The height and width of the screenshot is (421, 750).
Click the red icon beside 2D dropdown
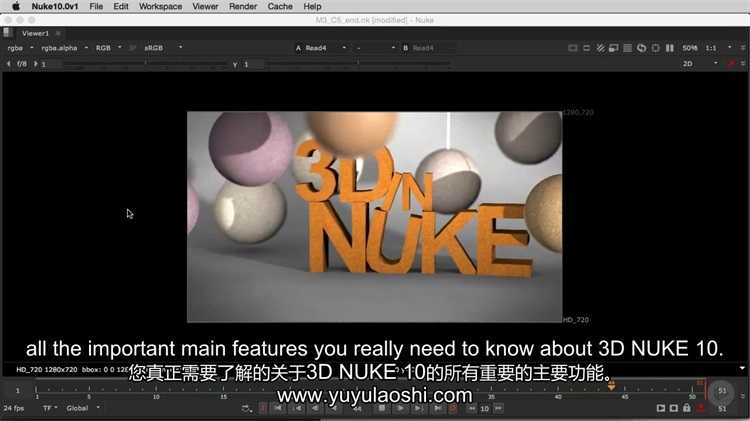pos(731,64)
